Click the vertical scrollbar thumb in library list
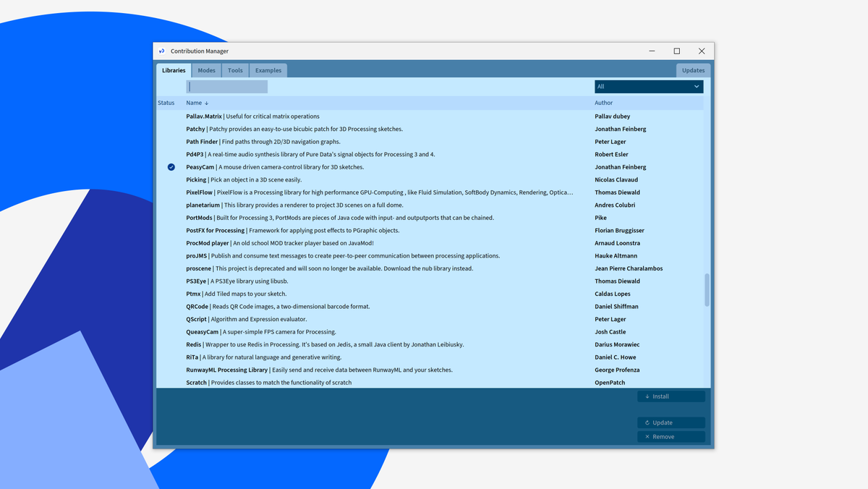 point(707,289)
